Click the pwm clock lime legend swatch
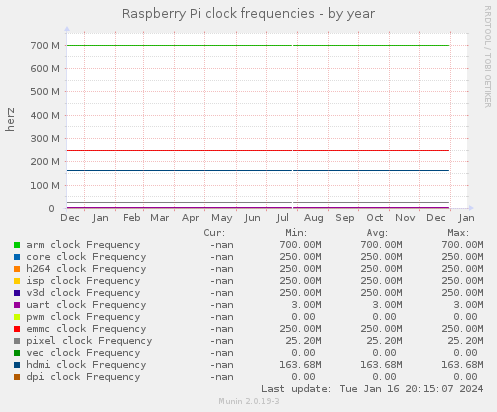Screen dimensions: 497x412 (x=17, y=317)
